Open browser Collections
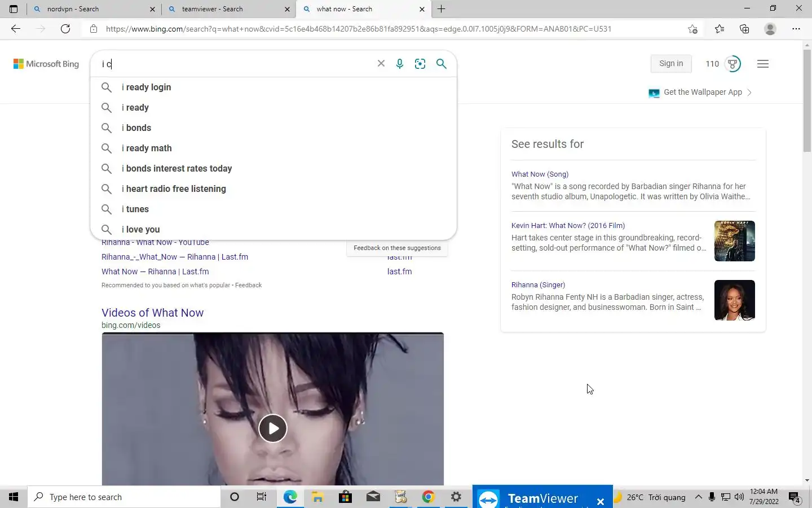This screenshot has width=812, height=508. click(744, 29)
